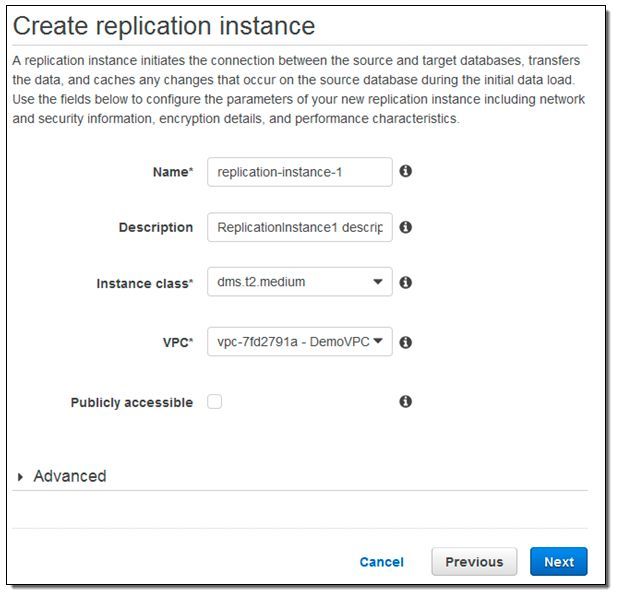Image resolution: width=617 pixels, height=592 pixels.
Task: Focus the Name text field
Action: tap(299, 172)
